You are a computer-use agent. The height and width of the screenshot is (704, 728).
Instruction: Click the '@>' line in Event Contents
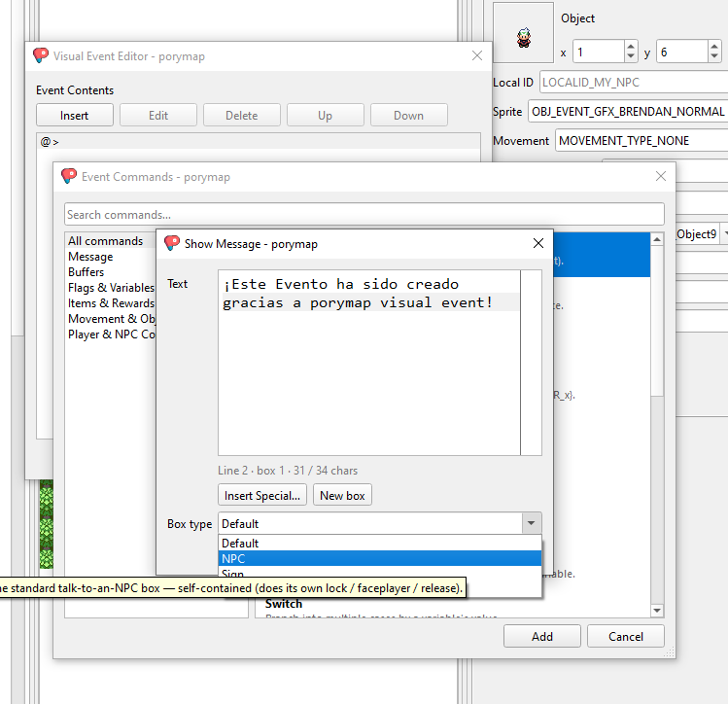pos(259,142)
